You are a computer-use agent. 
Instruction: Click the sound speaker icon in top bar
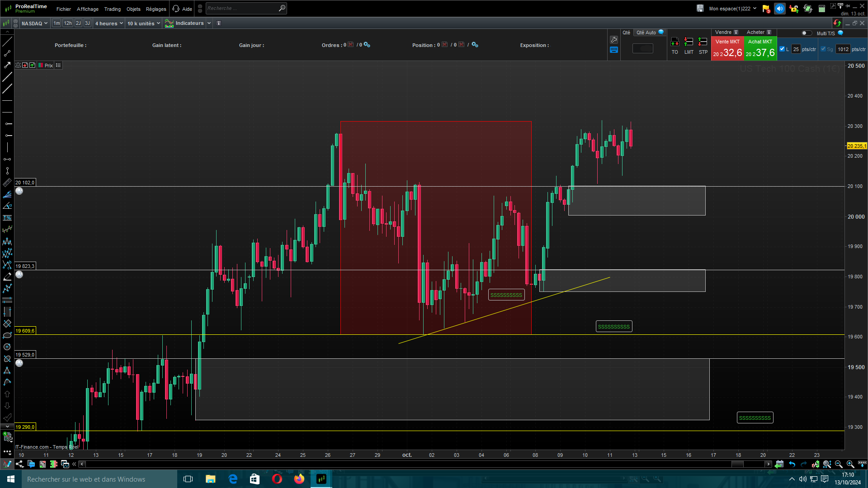click(779, 9)
